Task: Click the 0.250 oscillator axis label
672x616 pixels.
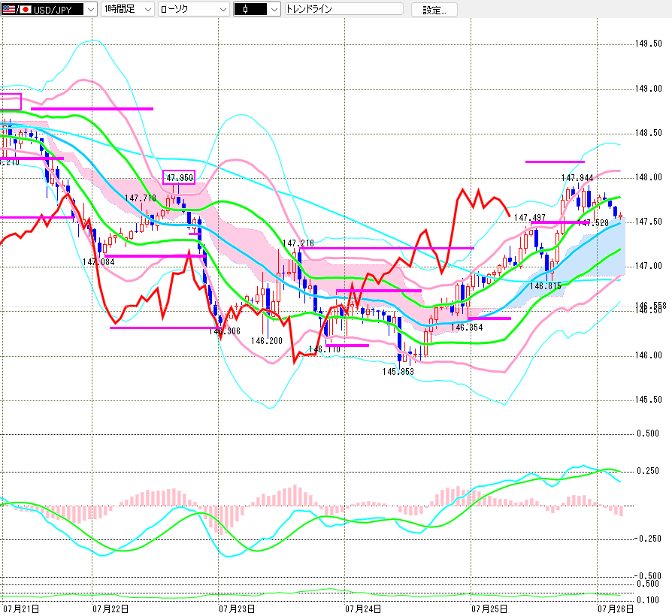Action: [648, 471]
